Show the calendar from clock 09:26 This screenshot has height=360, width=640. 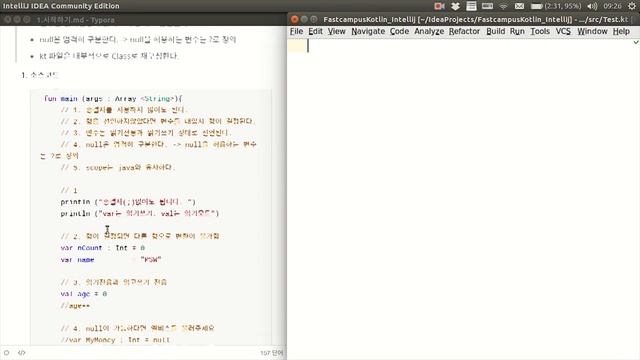(612, 6)
